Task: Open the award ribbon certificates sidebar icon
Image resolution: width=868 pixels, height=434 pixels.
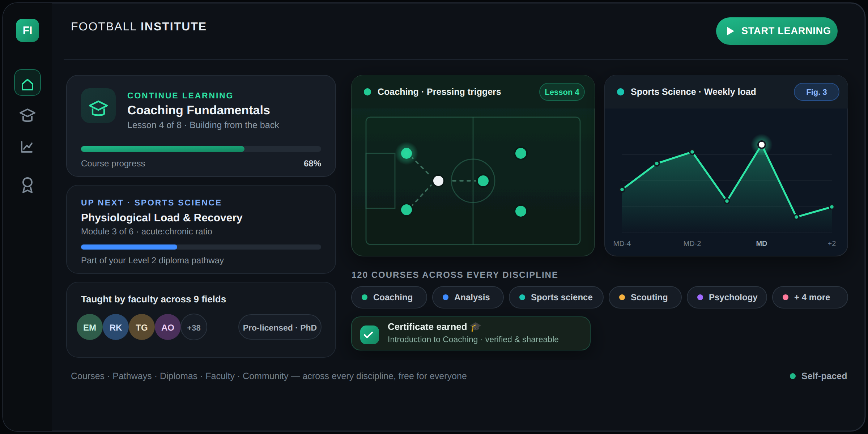Action: point(27,185)
